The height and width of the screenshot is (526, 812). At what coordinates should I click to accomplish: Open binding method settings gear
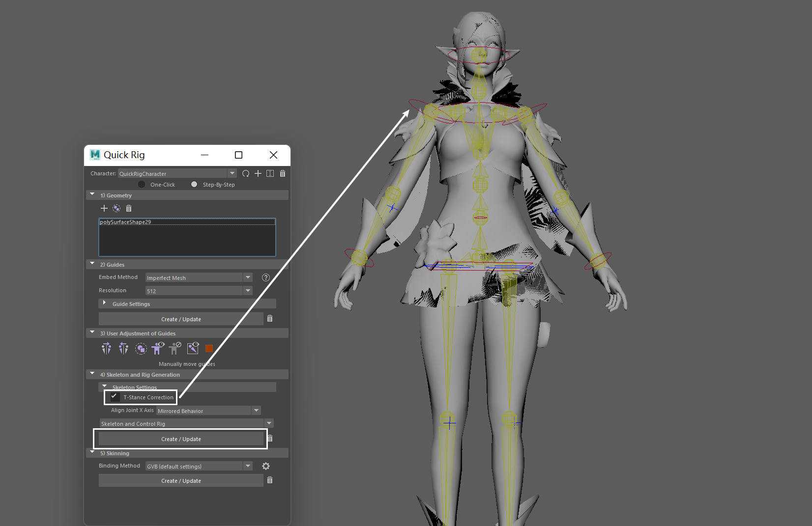pos(266,466)
